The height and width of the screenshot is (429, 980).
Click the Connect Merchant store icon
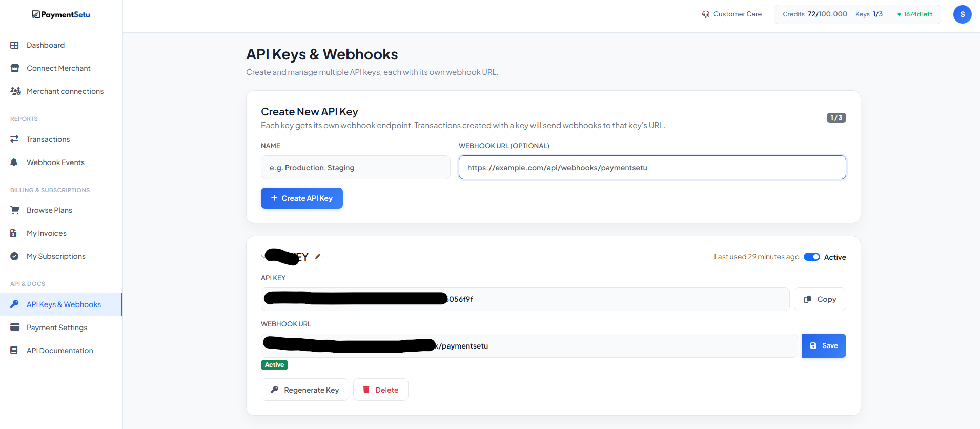(x=15, y=68)
